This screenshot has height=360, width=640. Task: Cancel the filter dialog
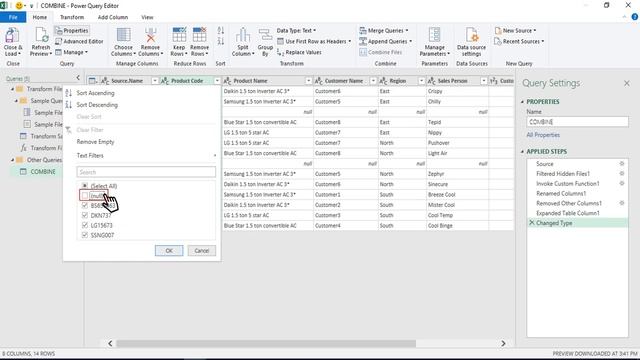[x=202, y=251]
